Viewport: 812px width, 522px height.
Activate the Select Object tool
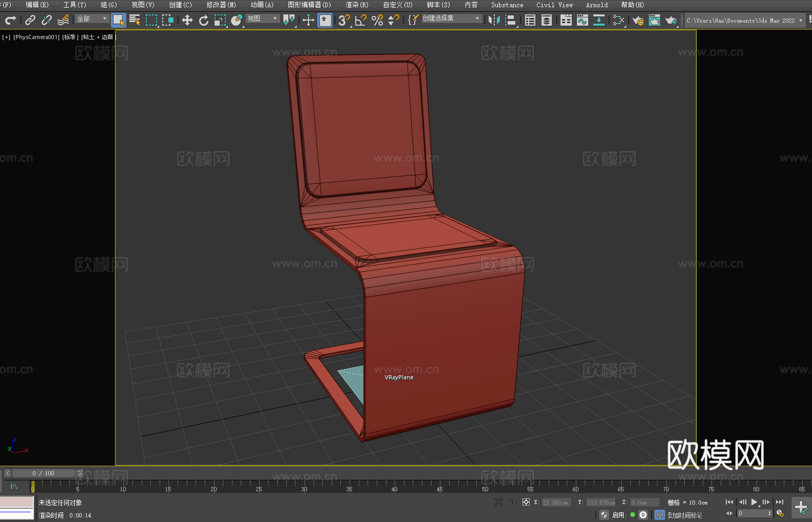(119, 20)
